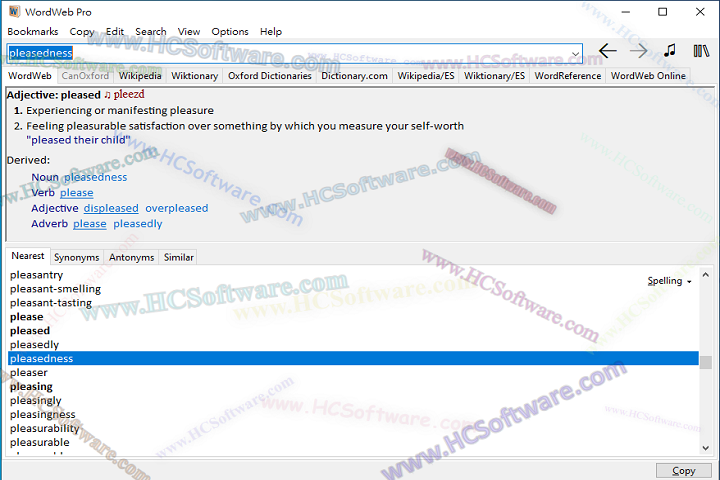Screen dimensions: 720x480
Task: Select pleasingness in the word list
Action: (x=42, y=414)
